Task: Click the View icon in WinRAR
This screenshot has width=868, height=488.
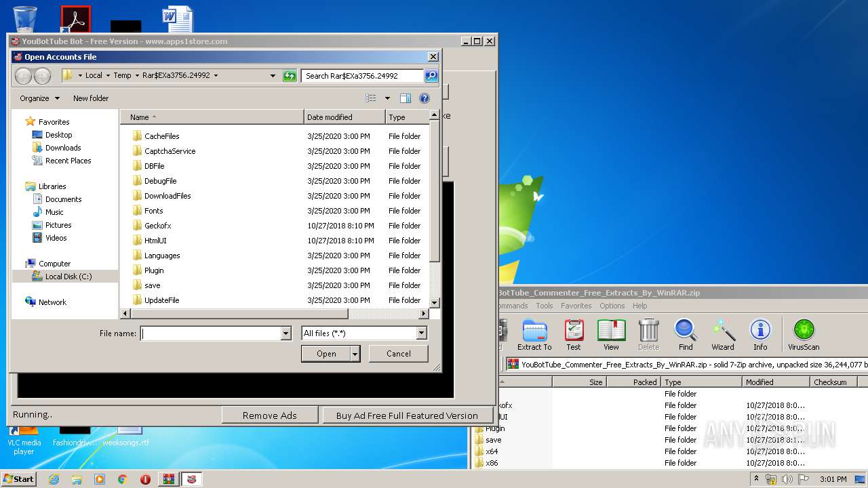Action: (x=611, y=334)
